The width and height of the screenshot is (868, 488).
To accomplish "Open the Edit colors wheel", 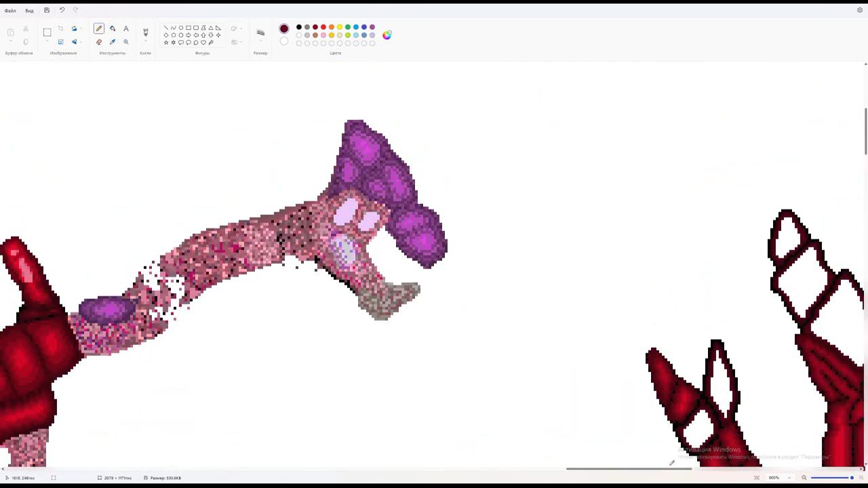I will point(387,35).
